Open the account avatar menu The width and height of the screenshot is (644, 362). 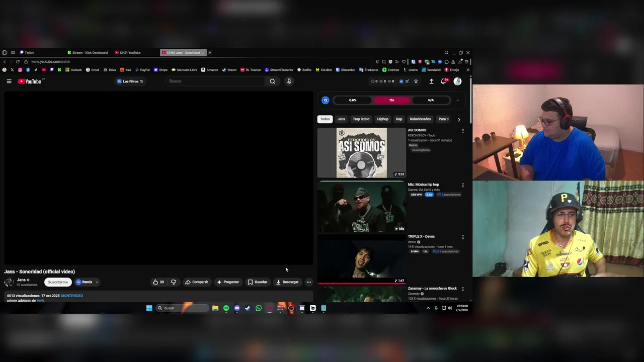(x=457, y=81)
